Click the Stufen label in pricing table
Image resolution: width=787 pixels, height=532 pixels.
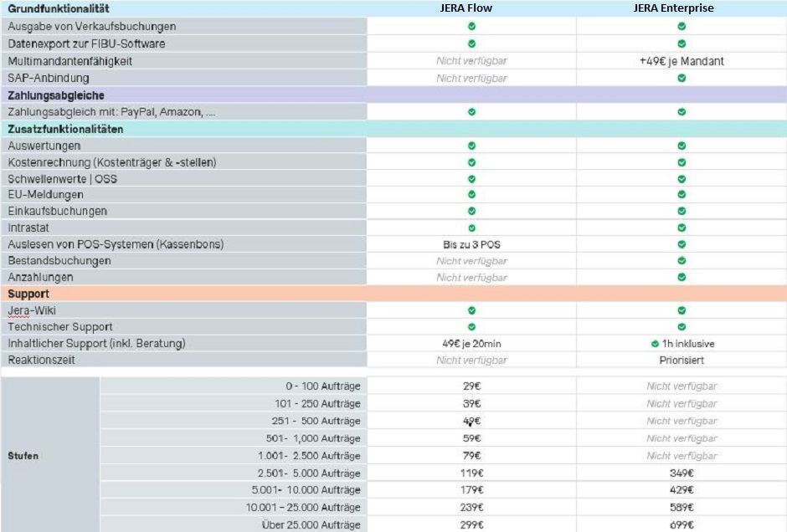pyautogui.click(x=23, y=456)
